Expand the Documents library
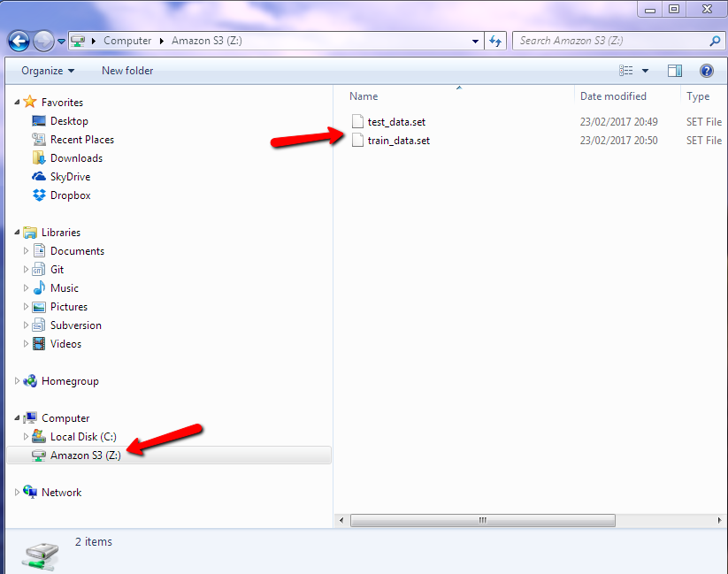This screenshot has width=728, height=574. (x=26, y=251)
